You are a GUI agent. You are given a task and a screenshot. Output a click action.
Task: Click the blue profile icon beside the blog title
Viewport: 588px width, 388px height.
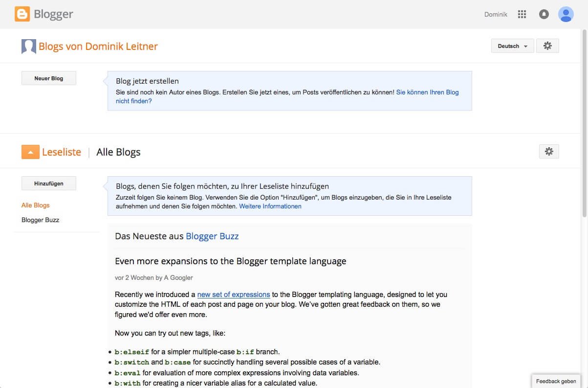[x=28, y=46]
